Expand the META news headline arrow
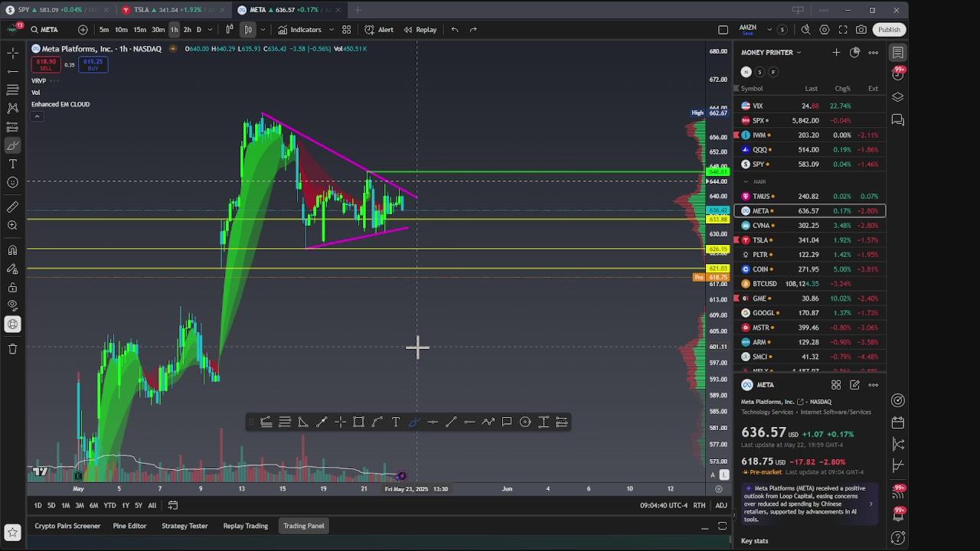The height and width of the screenshot is (551, 980). tap(871, 504)
